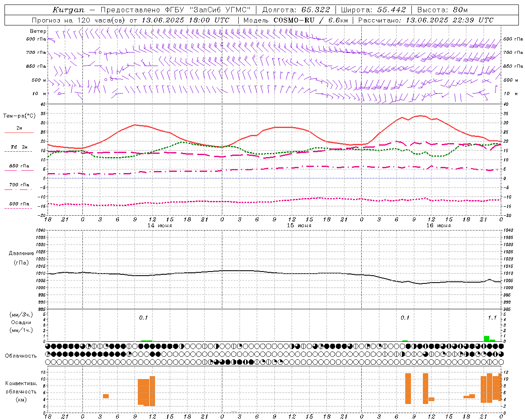
Task: Click the Конвективн. convective cloud label
Action: coord(21,383)
